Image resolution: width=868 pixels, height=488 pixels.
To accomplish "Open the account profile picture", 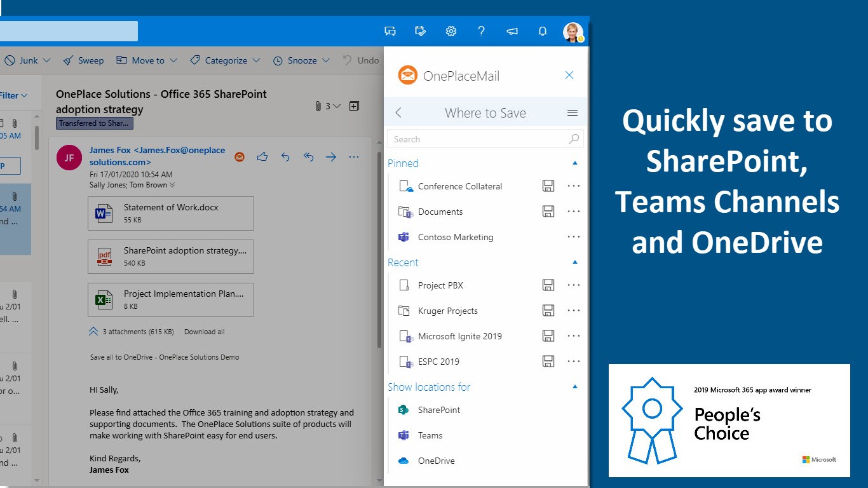I will tap(573, 32).
